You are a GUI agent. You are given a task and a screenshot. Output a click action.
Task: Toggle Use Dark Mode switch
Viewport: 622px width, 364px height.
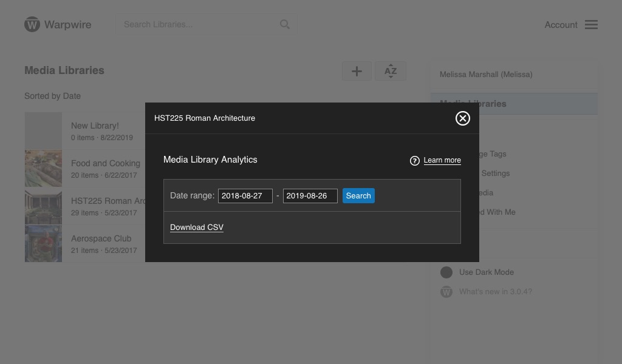446,272
